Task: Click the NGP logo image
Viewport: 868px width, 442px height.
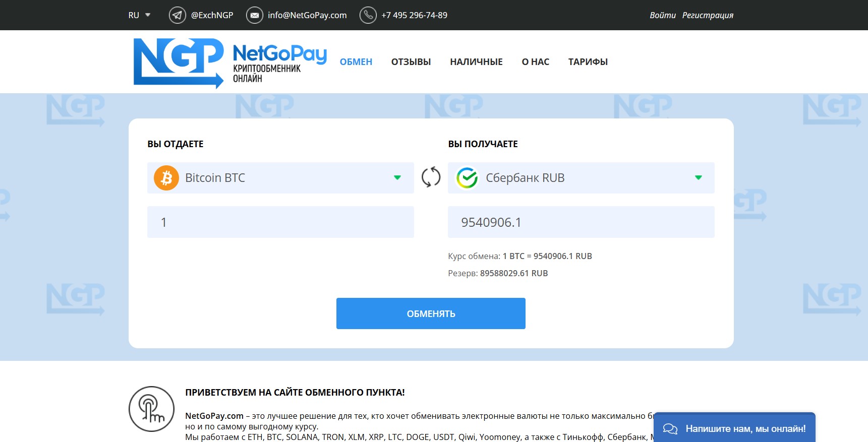Action: [179, 63]
